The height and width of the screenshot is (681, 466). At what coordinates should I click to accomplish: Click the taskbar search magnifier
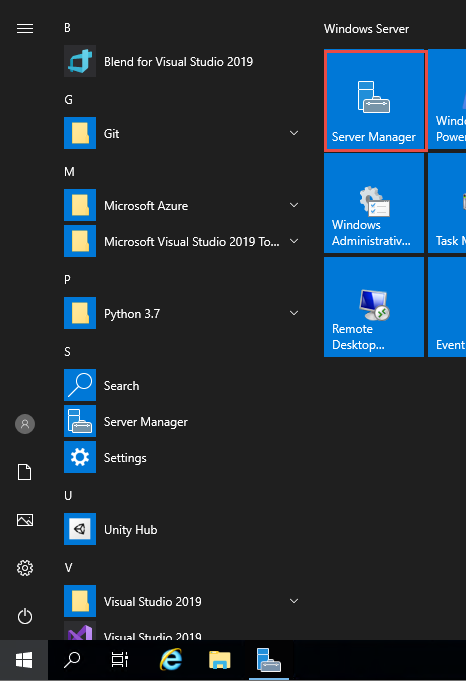(72, 660)
